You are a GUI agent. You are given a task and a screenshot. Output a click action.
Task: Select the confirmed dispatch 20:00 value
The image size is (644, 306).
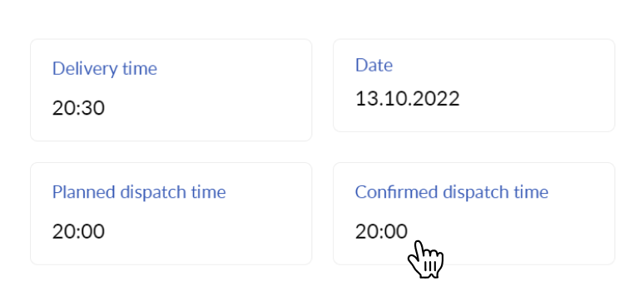click(x=381, y=232)
